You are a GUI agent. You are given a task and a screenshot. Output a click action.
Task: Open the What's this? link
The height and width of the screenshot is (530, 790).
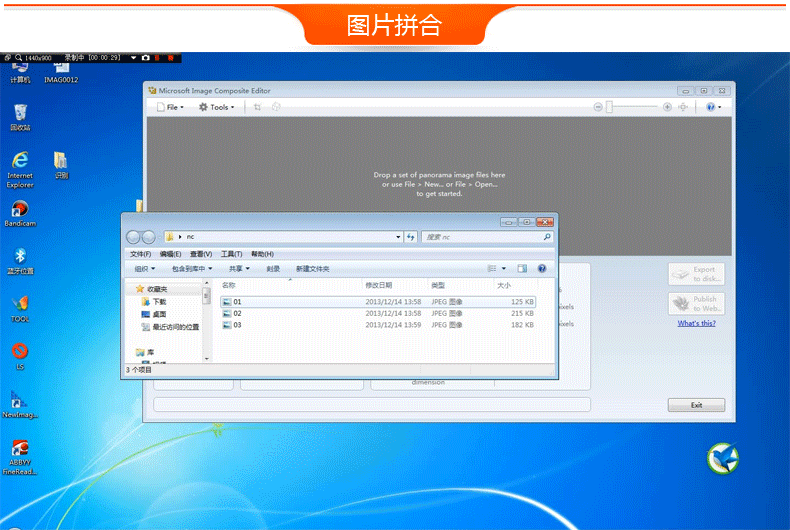click(x=696, y=323)
